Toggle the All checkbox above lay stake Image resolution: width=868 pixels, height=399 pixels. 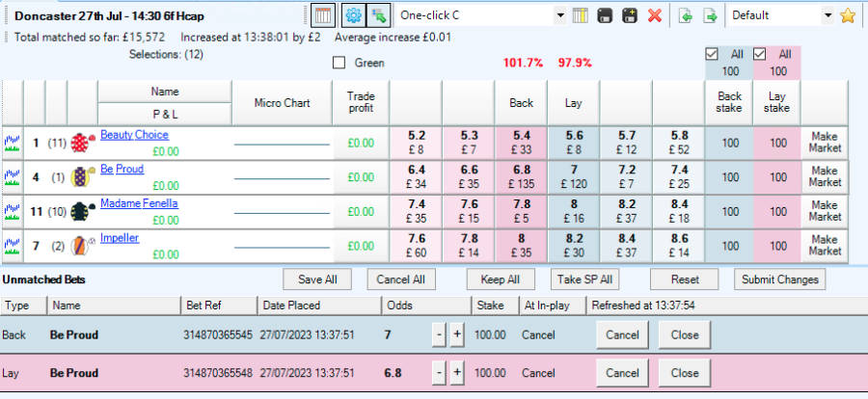(760, 54)
